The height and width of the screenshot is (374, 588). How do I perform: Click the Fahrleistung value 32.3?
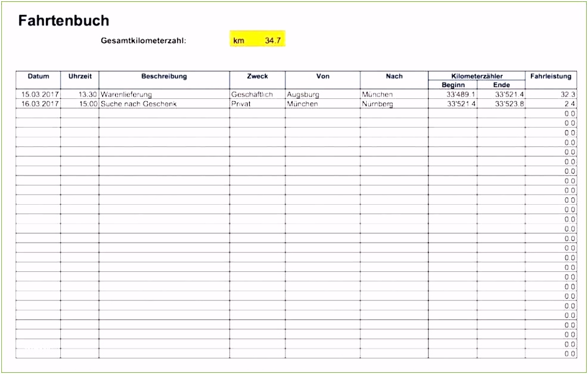coord(551,94)
